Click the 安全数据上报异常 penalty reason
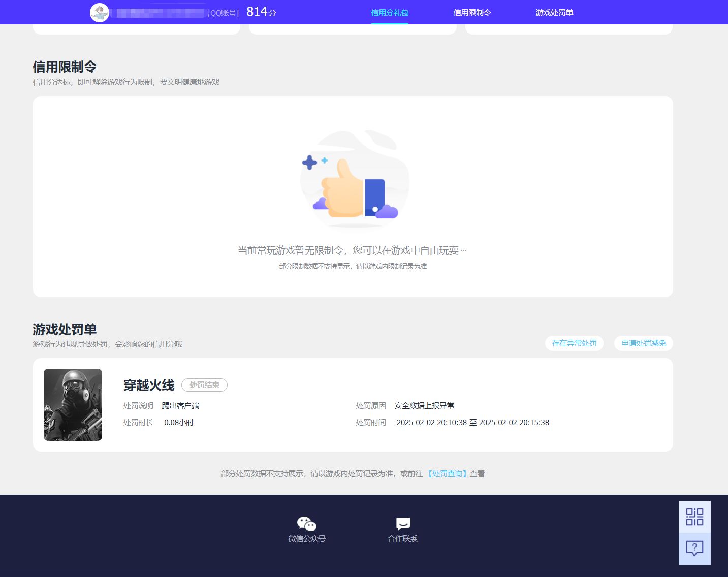This screenshot has height=577, width=728. pyautogui.click(x=424, y=405)
